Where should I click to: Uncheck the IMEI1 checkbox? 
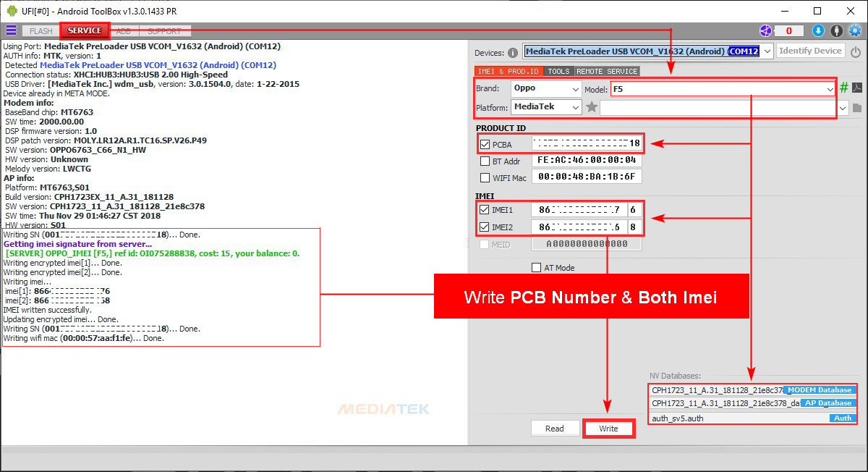point(485,209)
